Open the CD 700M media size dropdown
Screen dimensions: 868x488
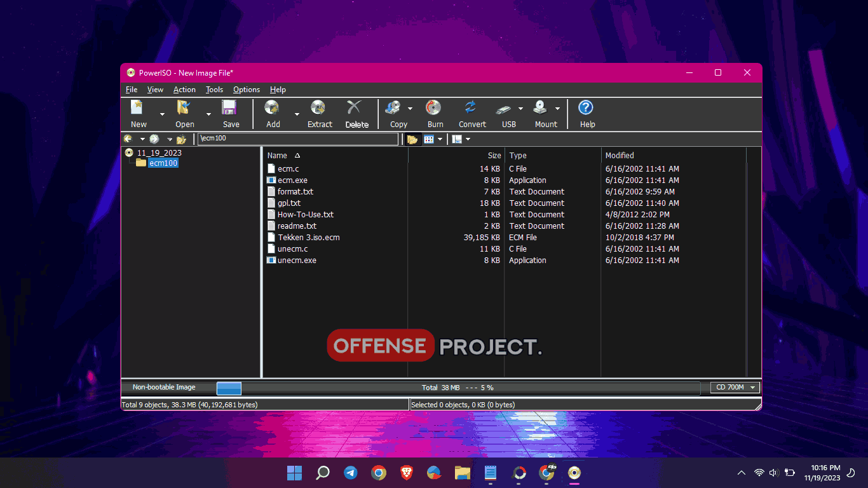tap(735, 387)
